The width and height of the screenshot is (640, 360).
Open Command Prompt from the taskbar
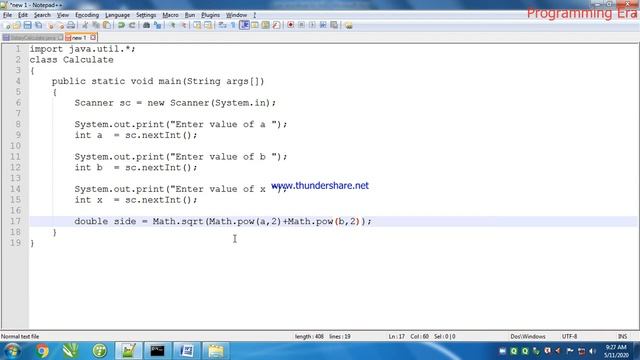coord(157,351)
